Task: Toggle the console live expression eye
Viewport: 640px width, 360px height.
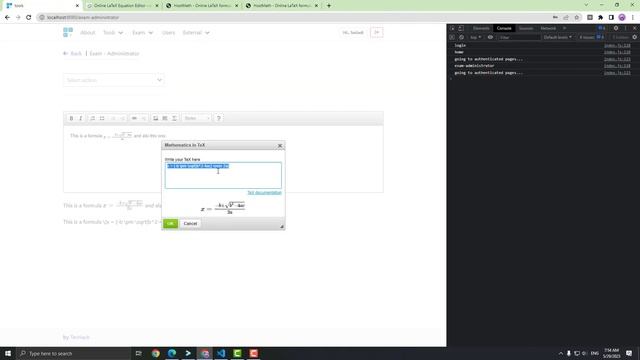Action: click(490, 37)
